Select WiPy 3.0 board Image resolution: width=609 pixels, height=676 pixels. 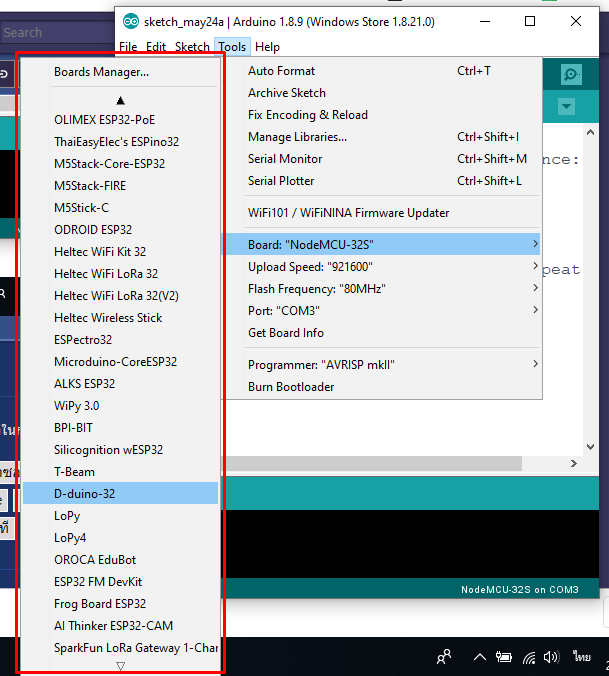(x=121, y=405)
